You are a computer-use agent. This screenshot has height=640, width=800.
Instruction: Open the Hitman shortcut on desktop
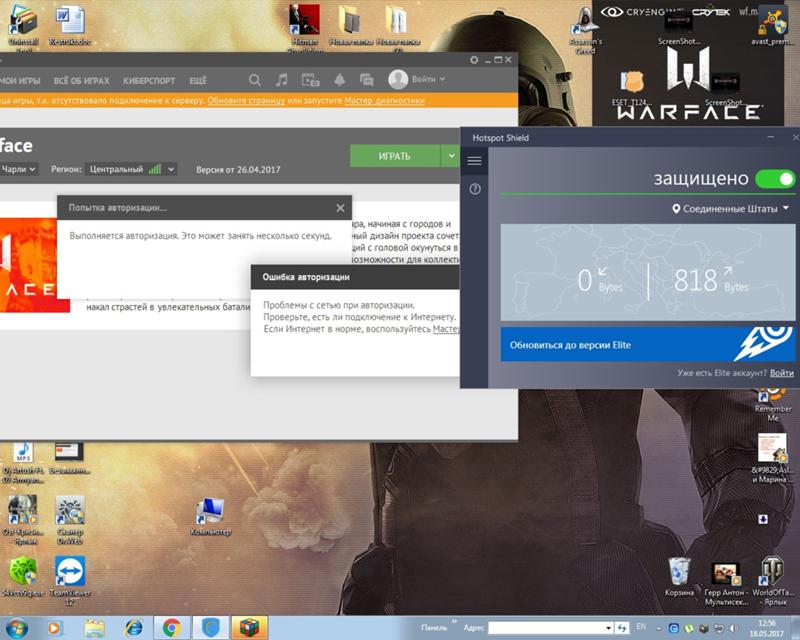[305, 27]
